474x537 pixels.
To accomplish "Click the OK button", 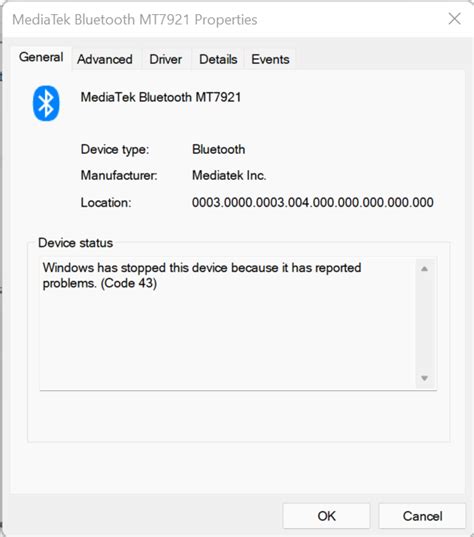I will click(x=326, y=516).
